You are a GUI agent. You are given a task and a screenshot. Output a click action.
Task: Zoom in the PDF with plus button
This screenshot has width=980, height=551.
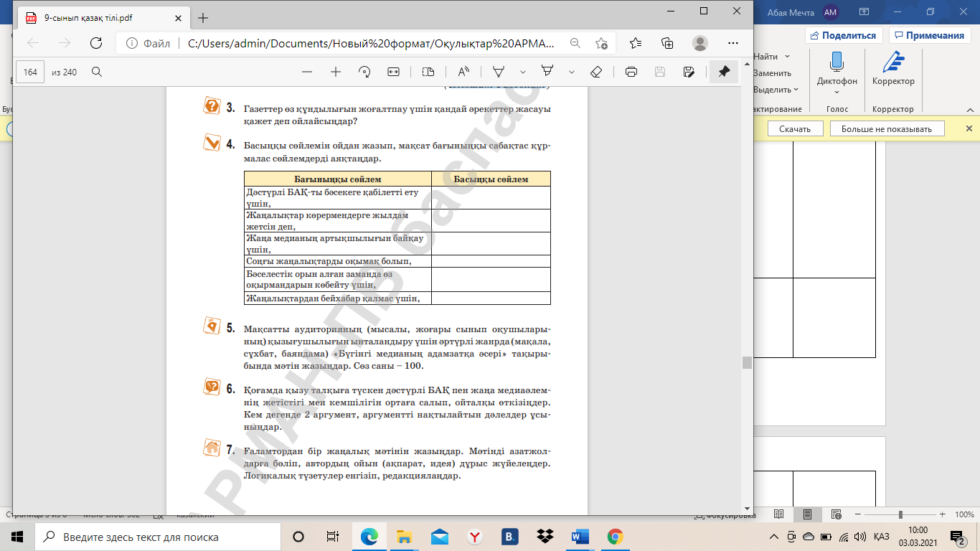pos(335,72)
